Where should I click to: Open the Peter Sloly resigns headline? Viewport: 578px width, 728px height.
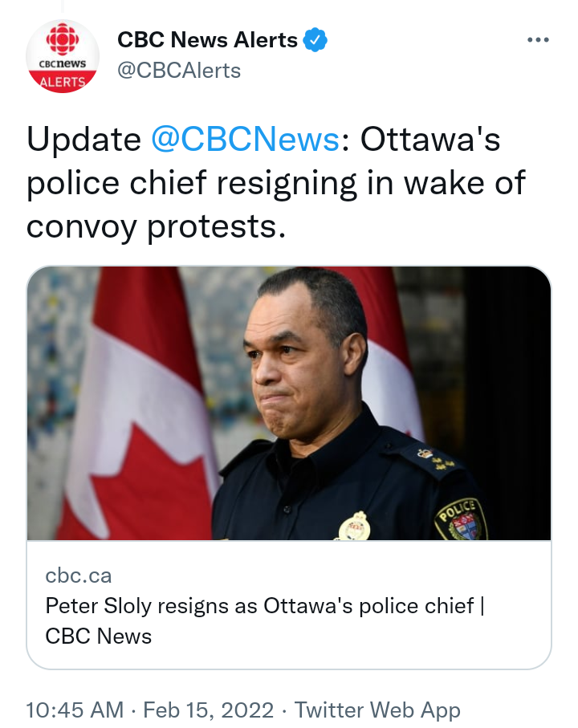pos(265,620)
